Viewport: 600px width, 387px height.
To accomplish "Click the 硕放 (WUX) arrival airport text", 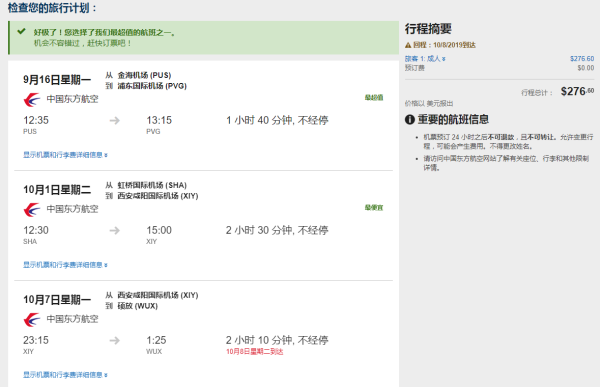I will click(x=137, y=306).
